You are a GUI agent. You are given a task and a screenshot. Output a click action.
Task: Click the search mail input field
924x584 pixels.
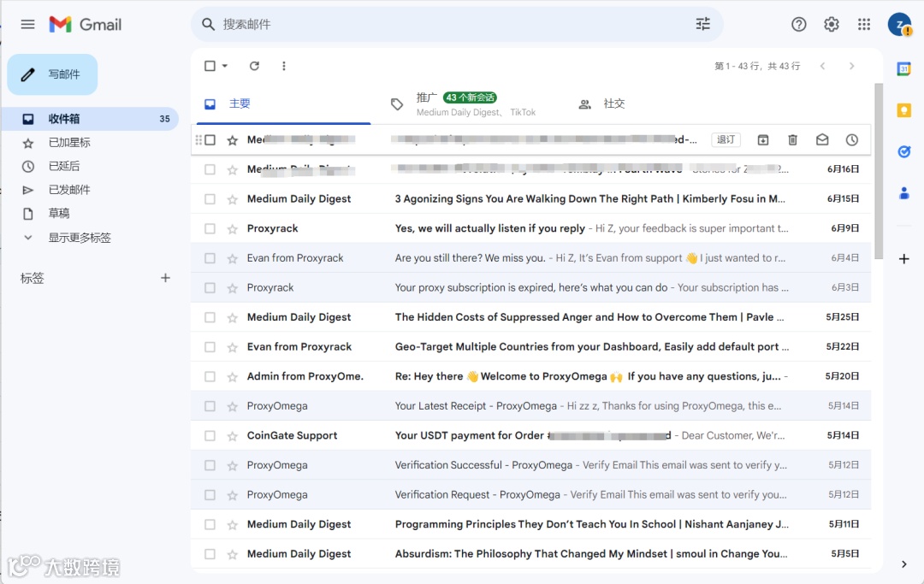click(x=453, y=24)
